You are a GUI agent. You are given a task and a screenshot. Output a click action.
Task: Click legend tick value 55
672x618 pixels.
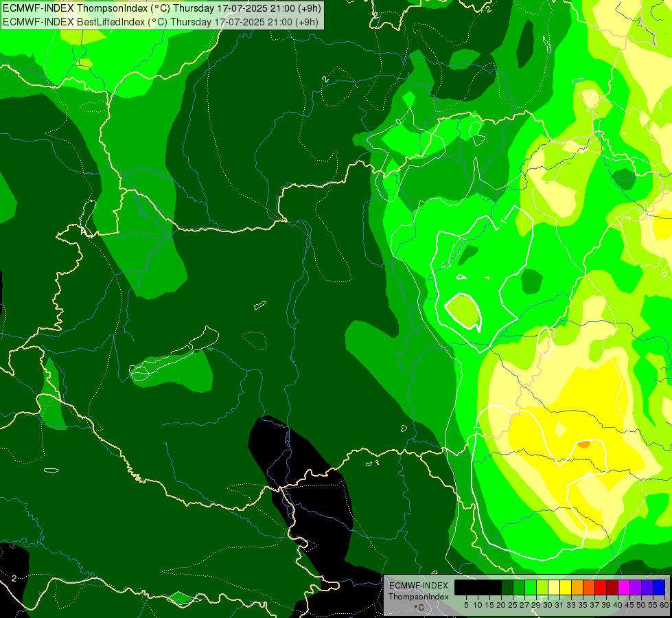pyautogui.click(x=653, y=605)
